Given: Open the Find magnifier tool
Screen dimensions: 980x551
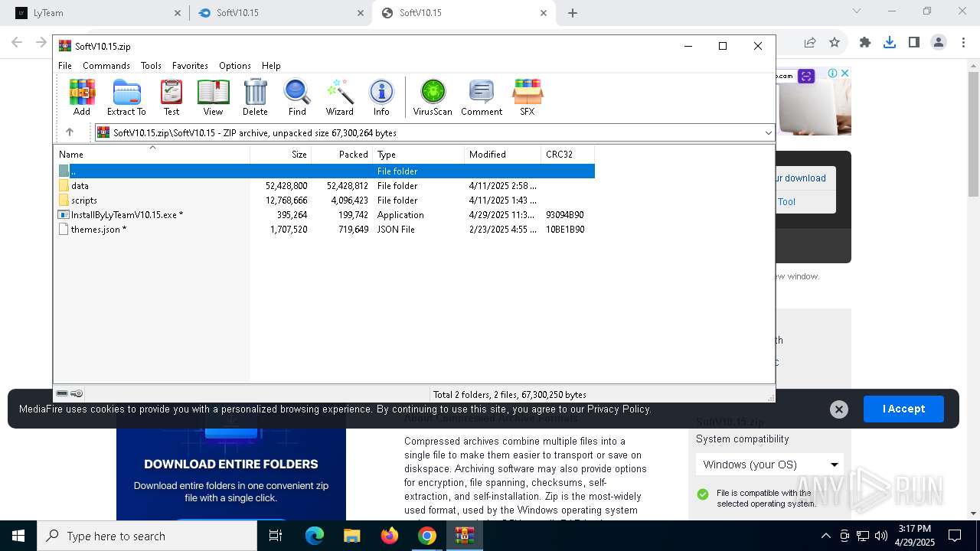Looking at the screenshot, I should point(297,97).
